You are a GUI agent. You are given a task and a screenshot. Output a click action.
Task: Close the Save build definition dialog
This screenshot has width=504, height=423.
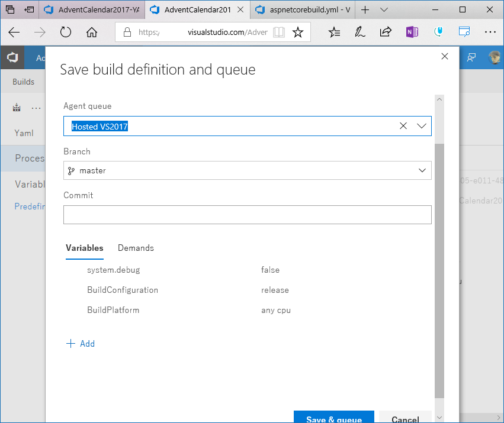coord(445,56)
